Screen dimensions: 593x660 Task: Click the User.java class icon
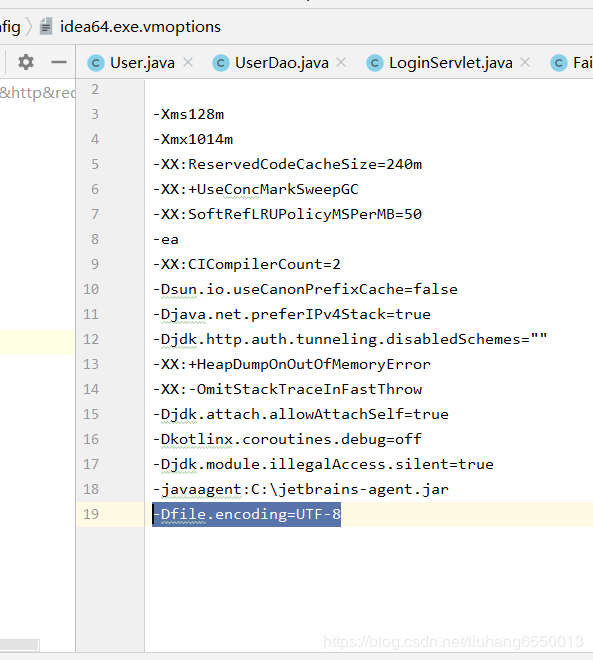coord(96,63)
